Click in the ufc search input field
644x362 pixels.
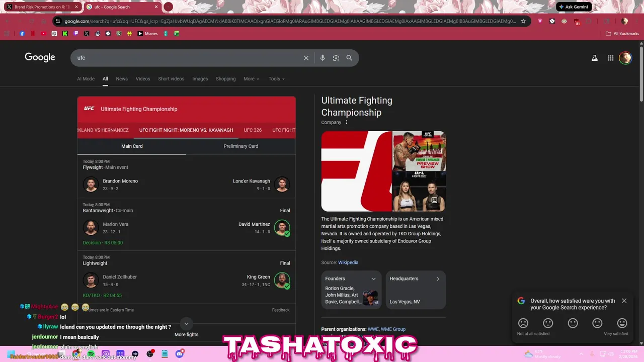[186, 58]
